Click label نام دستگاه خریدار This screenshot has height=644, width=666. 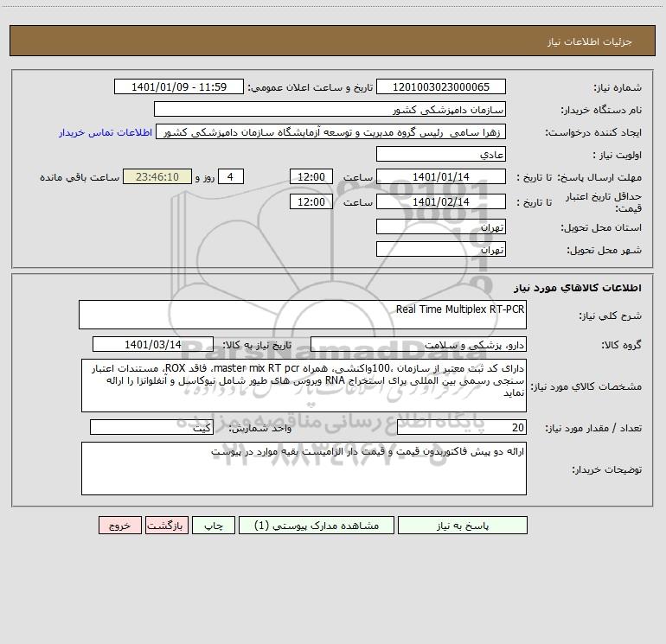pyautogui.click(x=601, y=110)
